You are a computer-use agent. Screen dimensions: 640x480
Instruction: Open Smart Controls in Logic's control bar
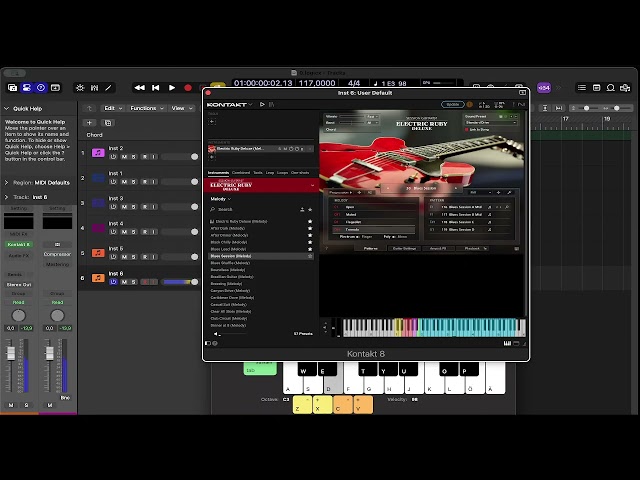80,88
